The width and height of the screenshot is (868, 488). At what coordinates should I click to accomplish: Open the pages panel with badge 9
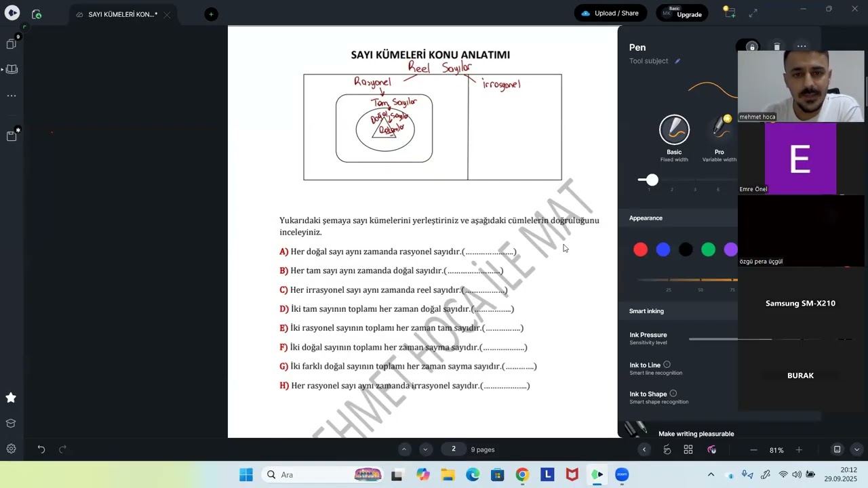point(12,43)
